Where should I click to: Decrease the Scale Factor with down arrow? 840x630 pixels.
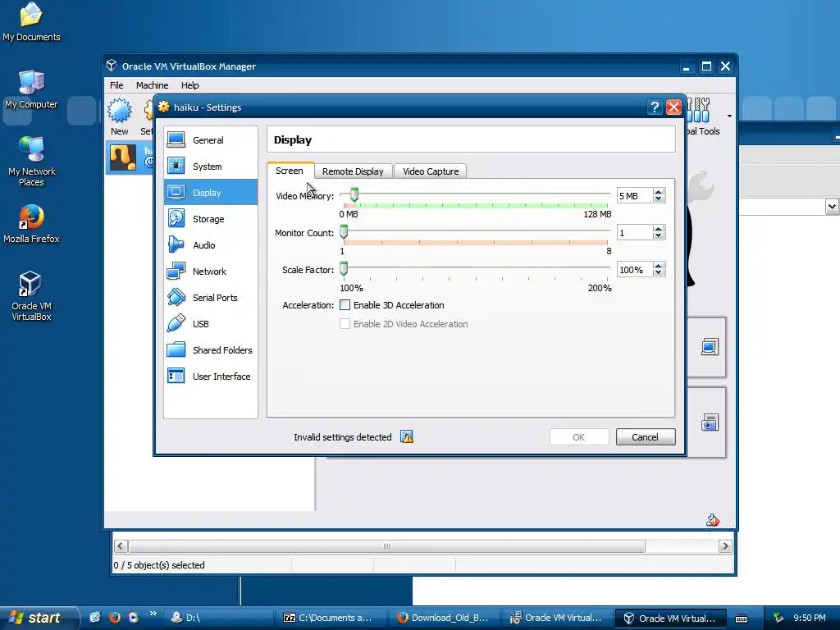(659, 272)
